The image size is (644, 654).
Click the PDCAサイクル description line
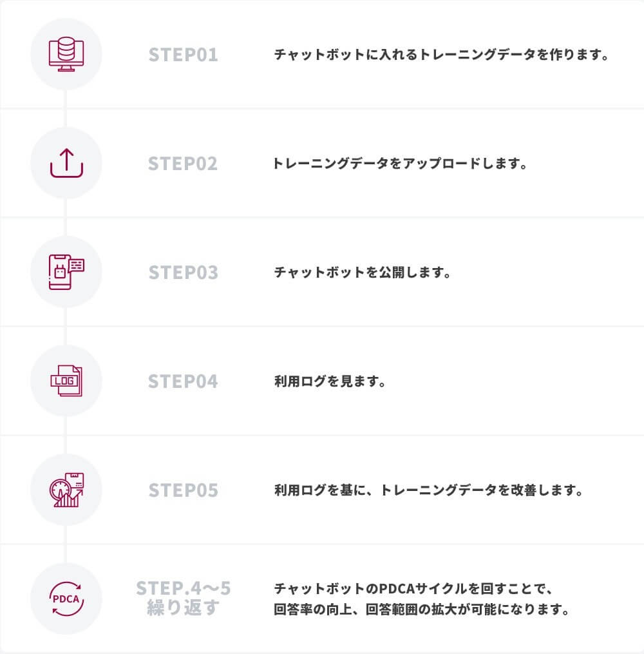point(413,588)
